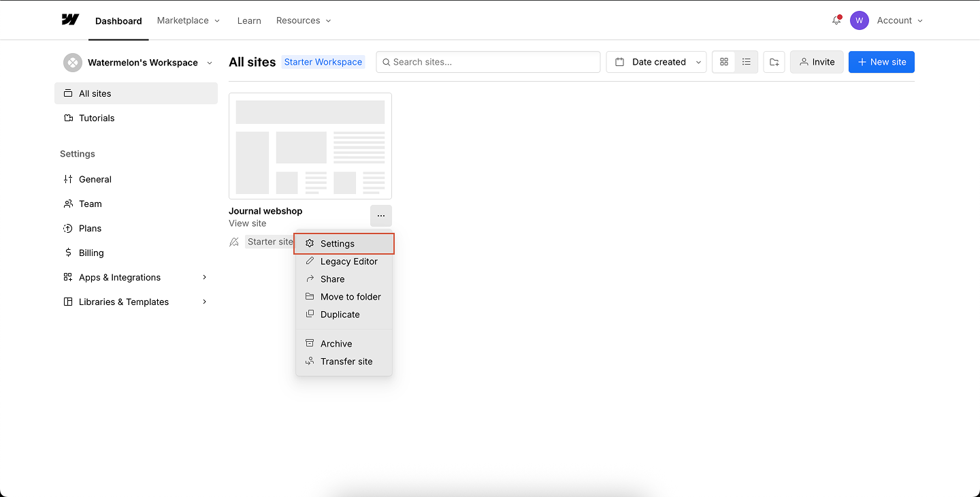Open the Tutorials sidebar item
The width and height of the screenshot is (980, 497).
136,118
